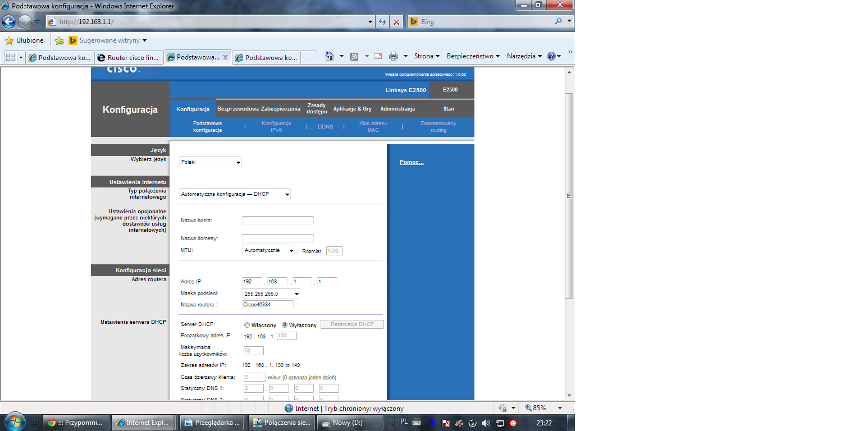Open the Quick Tabs list dropdown arrow
The width and height of the screenshot is (868, 431).
[x=21, y=57]
